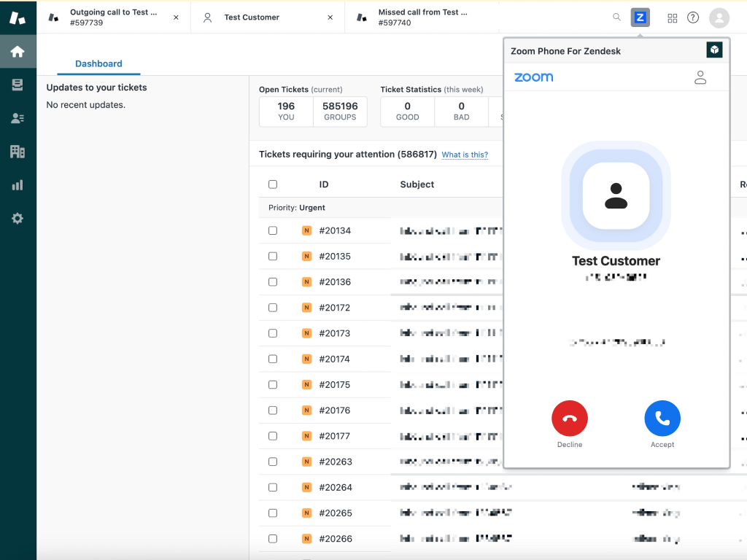
Task: Open the Missed call #597740 tab
Action: pos(423,17)
